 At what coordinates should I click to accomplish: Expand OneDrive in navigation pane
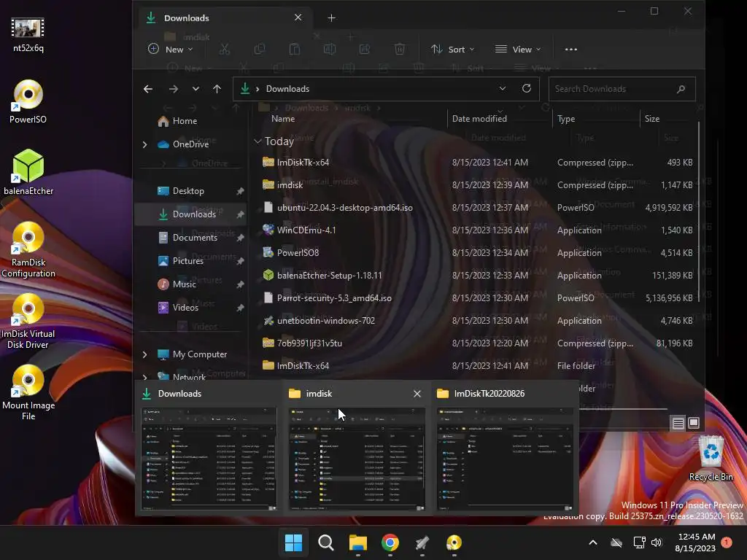click(x=145, y=144)
